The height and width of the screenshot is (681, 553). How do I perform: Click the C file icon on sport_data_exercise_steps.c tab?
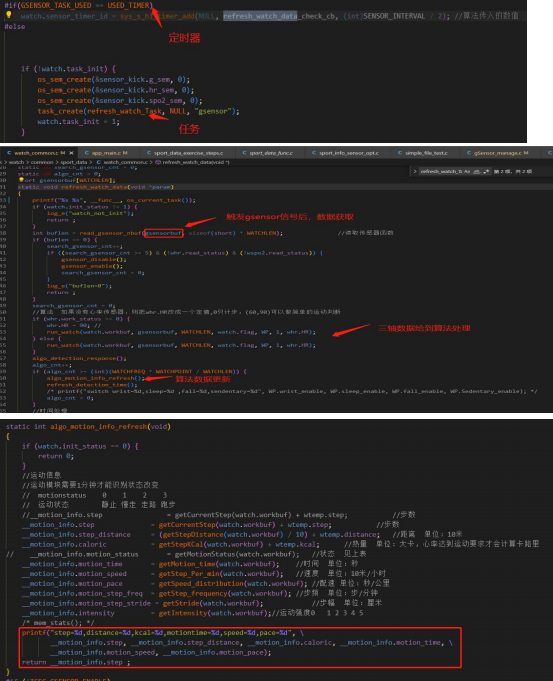pyautogui.click(x=149, y=153)
